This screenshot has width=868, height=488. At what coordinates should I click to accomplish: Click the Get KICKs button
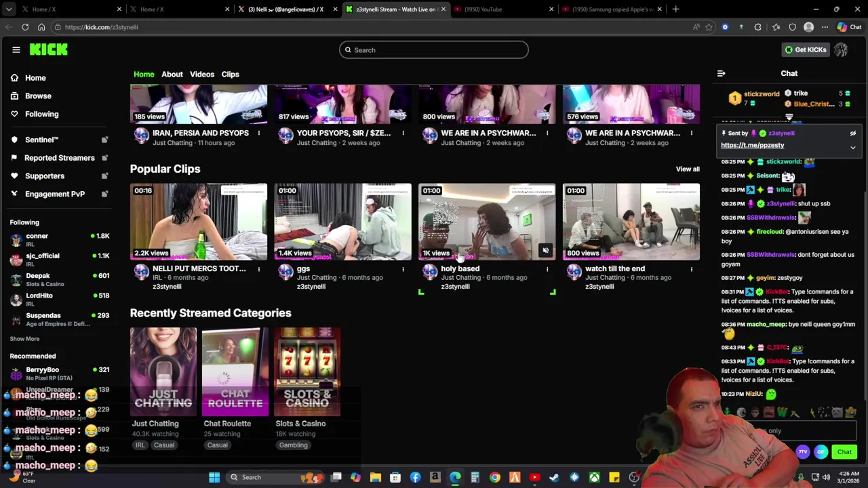coord(805,49)
